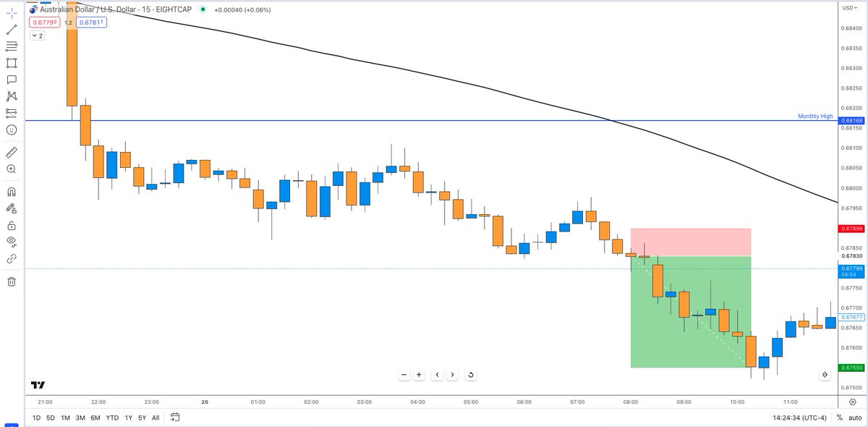
Task: Select the text annotation callout tool
Action: [x=11, y=80]
